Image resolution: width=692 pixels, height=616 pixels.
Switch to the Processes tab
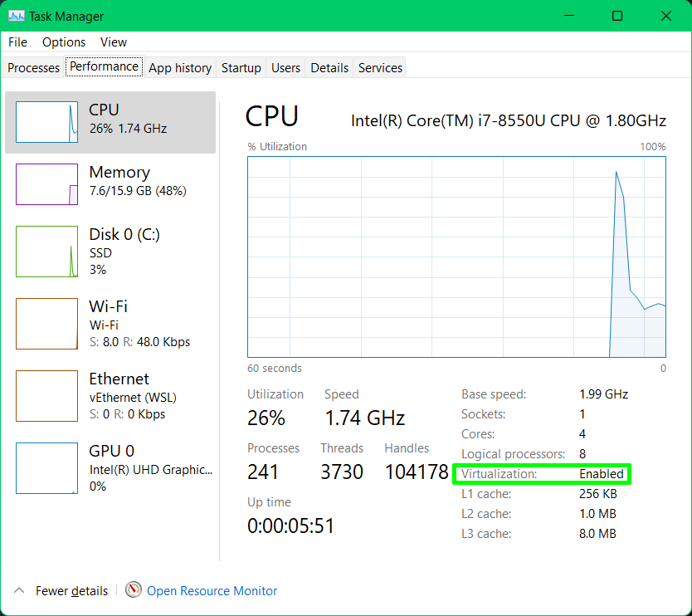click(32, 67)
